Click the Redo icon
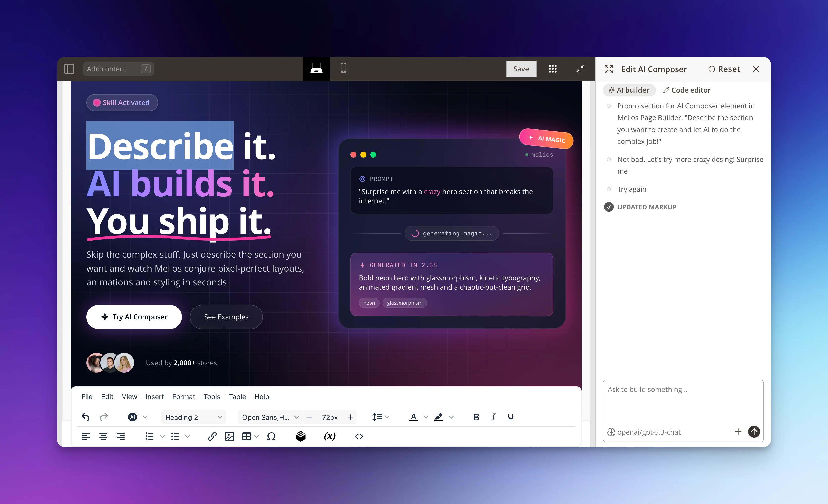Viewport: 828px width, 504px height. tap(104, 417)
